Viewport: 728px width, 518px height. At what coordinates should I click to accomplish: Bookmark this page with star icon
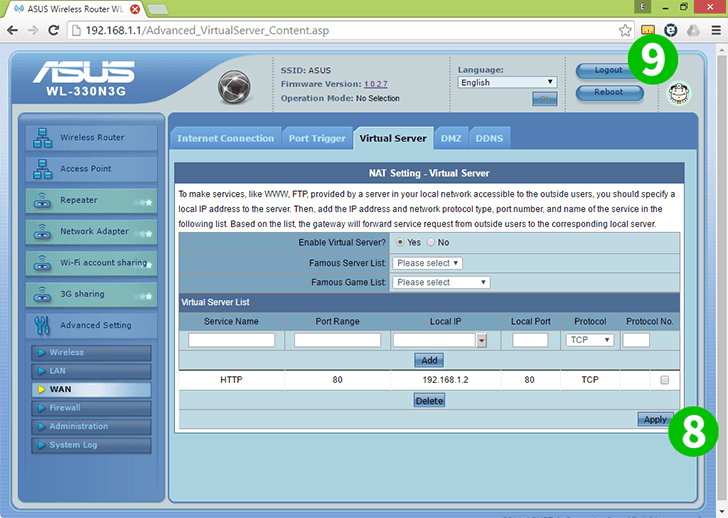[625, 31]
